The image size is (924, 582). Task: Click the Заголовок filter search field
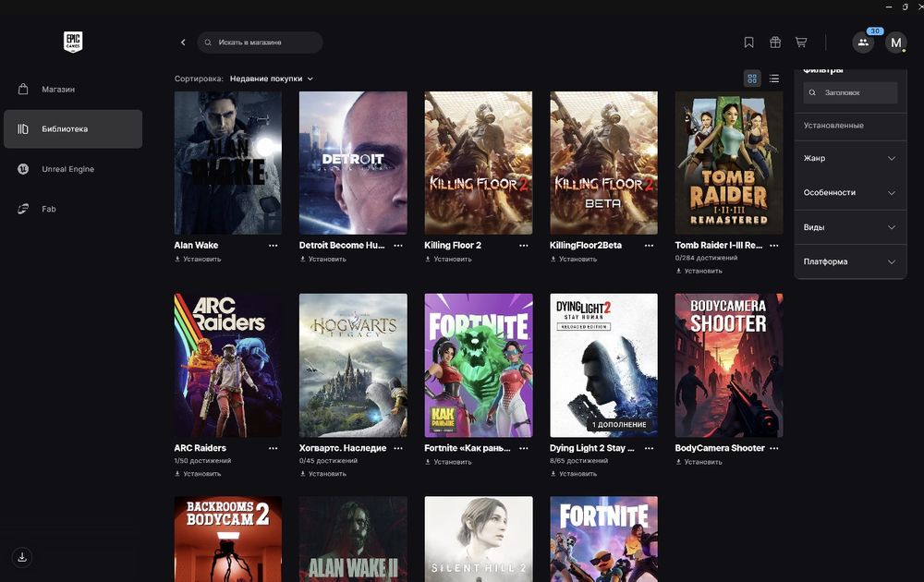click(850, 92)
